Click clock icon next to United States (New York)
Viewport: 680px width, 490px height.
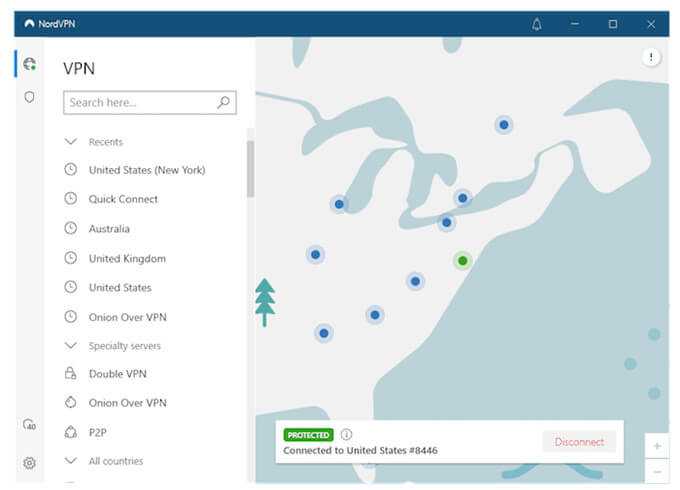(71, 169)
